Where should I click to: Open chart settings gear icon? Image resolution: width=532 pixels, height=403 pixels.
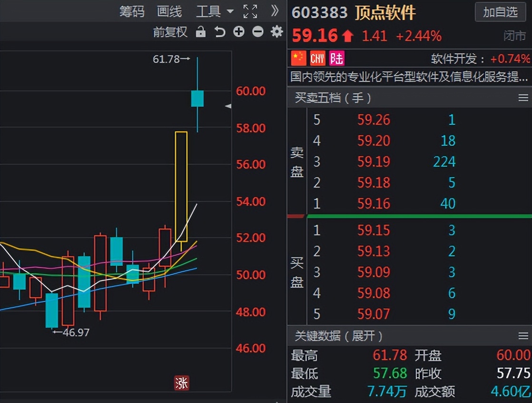[277, 31]
